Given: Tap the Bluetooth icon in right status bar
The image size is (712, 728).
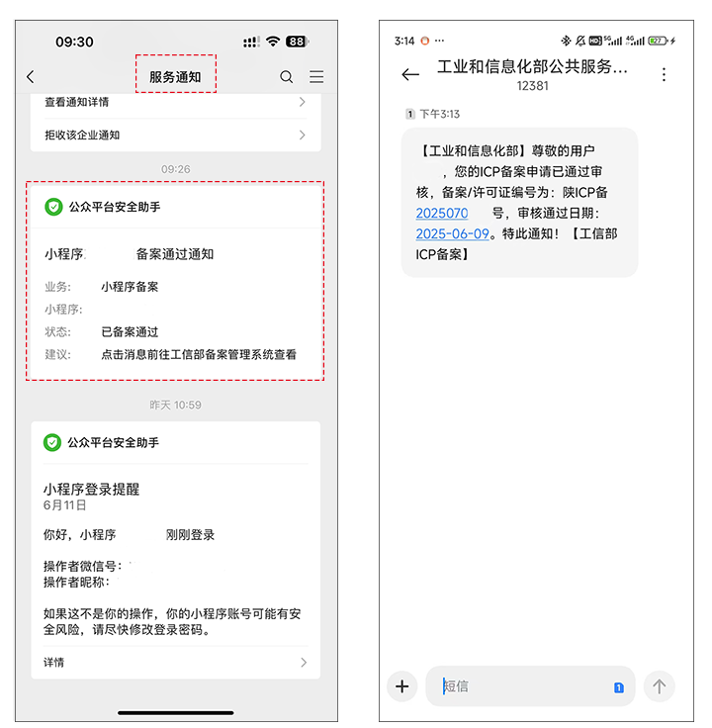Looking at the screenshot, I should coord(566,41).
